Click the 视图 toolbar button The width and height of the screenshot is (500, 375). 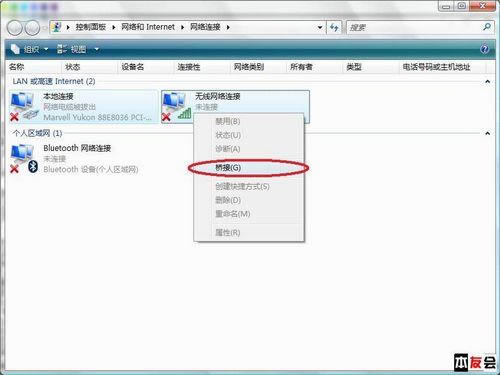[72, 49]
